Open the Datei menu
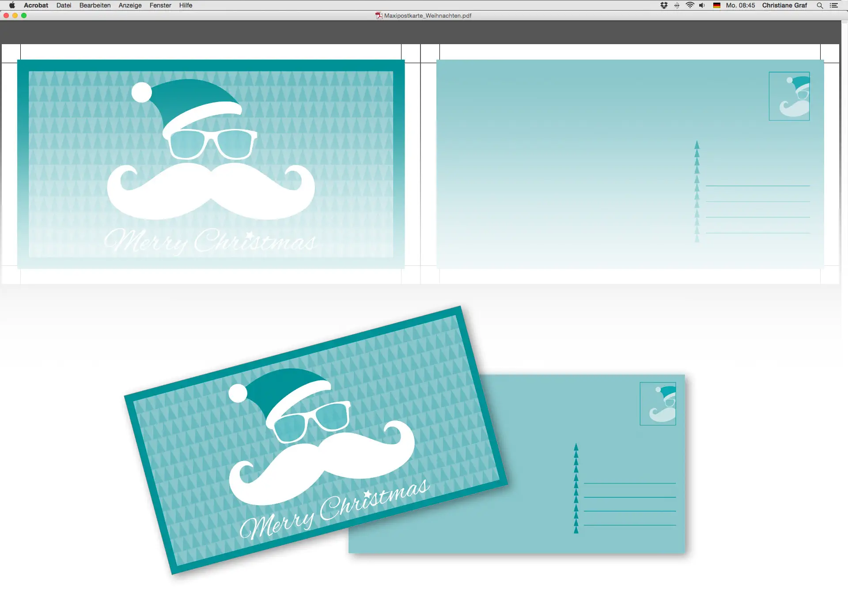Viewport: 848px width, 616px height. coord(64,5)
